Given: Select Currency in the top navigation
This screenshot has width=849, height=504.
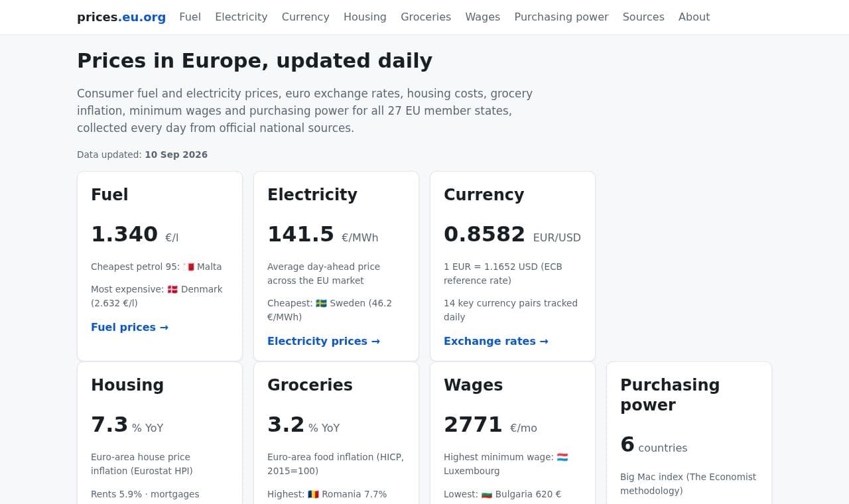Looking at the screenshot, I should (x=306, y=17).
